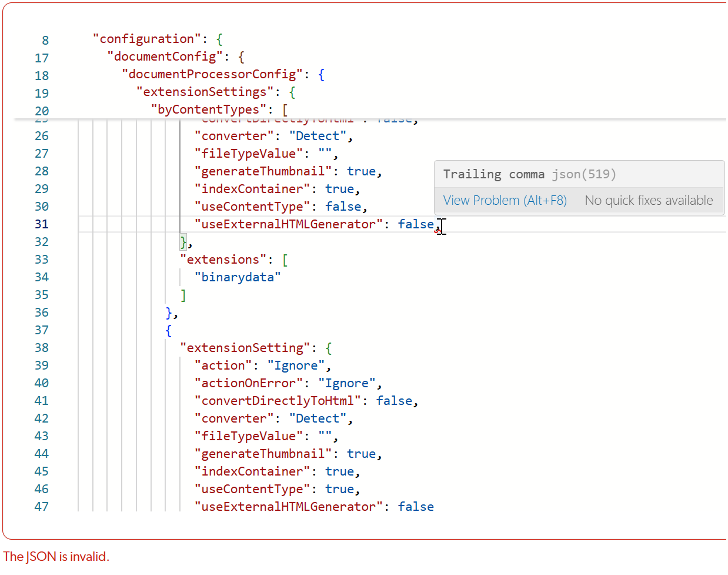Click the "actionOnError" key on line 40
This screenshot has width=728, height=575.
pos(249,383)
